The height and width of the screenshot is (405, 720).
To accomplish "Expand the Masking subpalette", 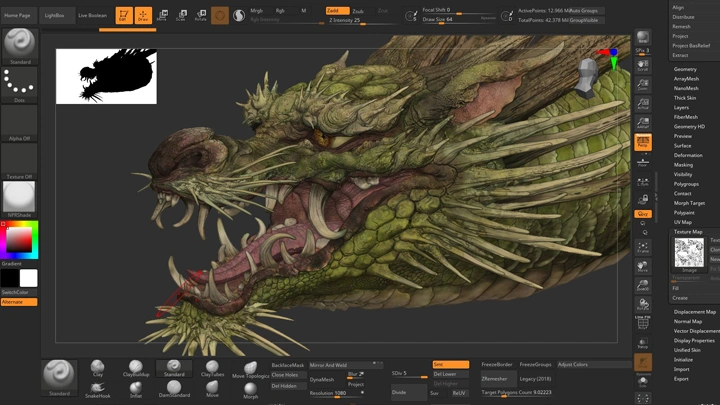I will coord(683,165).
